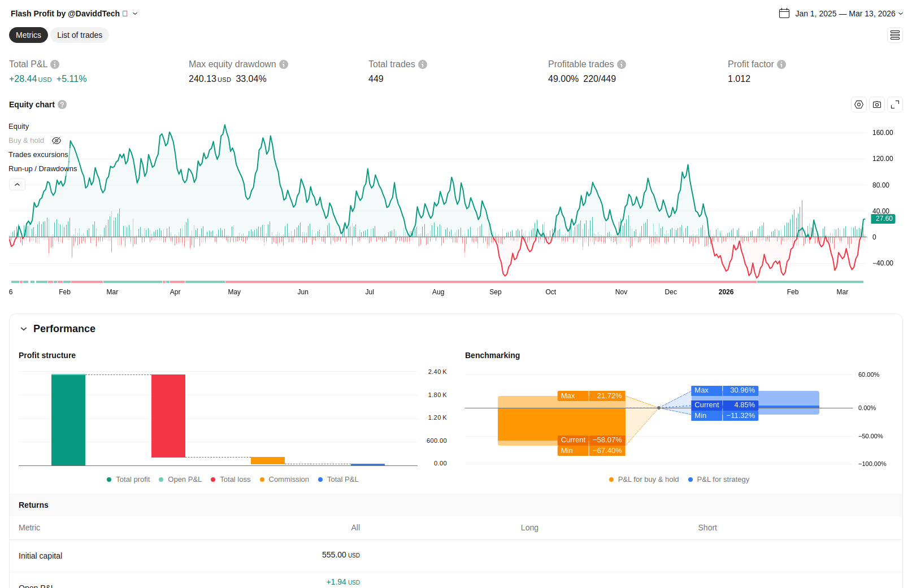Switch to the List of trades tab
The image size is (912, 588).
(80, 35)
